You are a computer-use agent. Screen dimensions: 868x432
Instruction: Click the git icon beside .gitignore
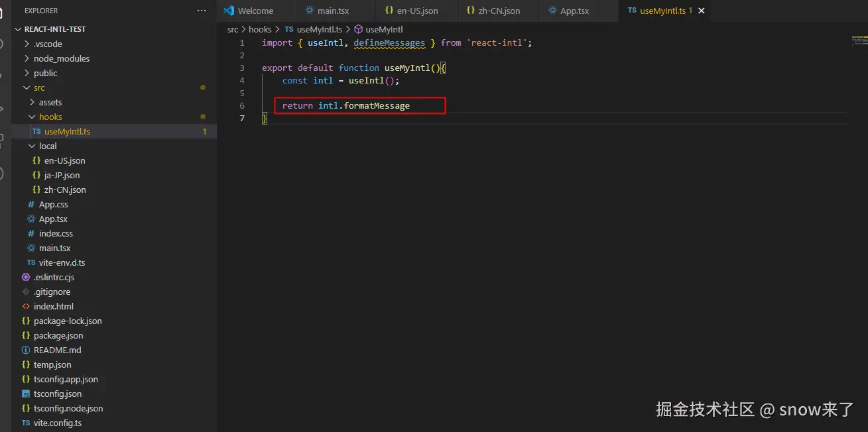tap(26, 292)
